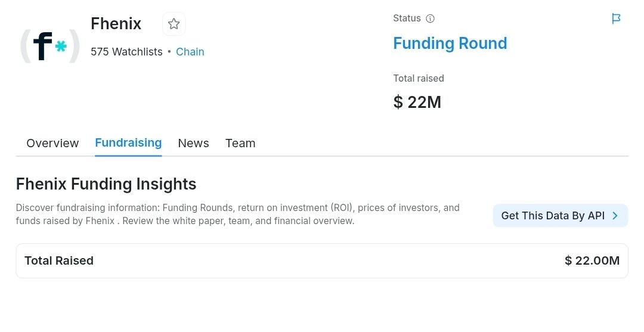Go to the Team tab

click(240, 143)
